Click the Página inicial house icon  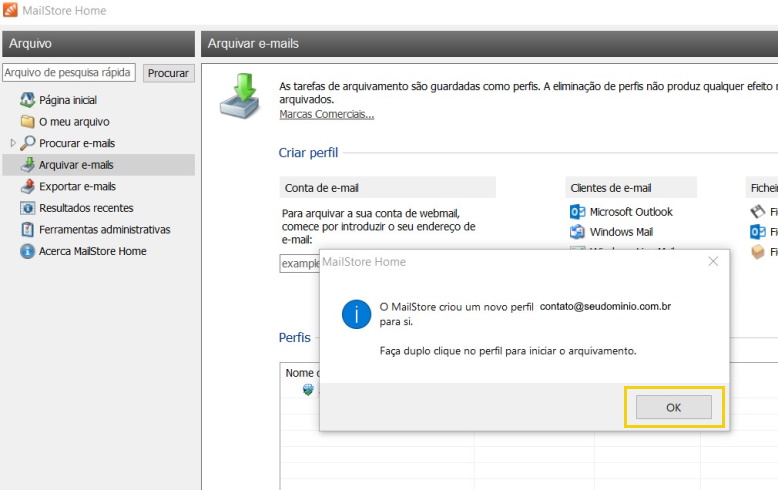[27, 100]
